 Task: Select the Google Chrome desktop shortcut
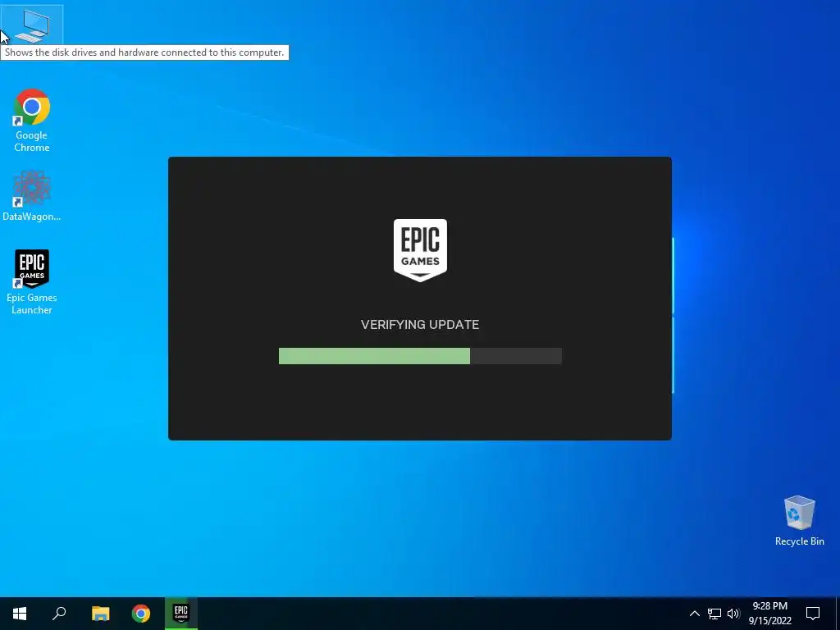(32, 121)
